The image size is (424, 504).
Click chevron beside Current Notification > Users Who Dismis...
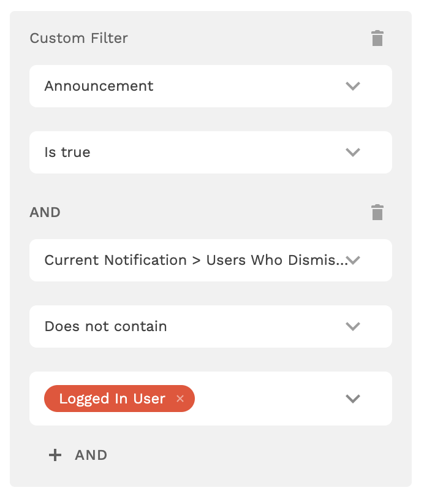[354, 261]
